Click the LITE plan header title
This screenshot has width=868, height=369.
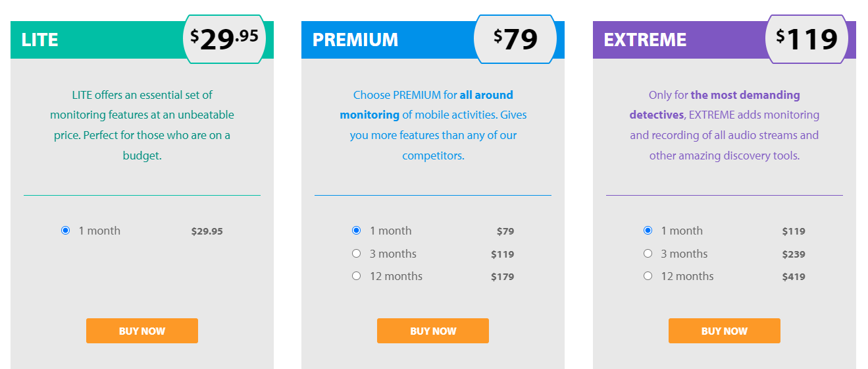[x=40, y=40]
